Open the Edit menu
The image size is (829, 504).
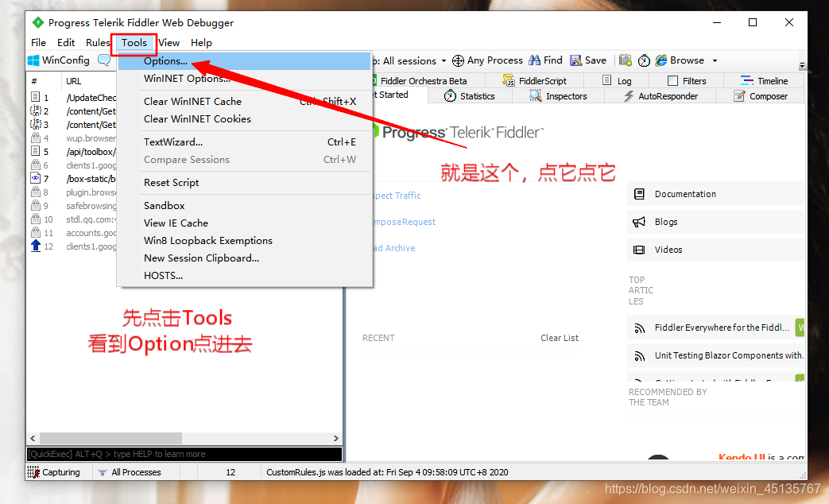pos(66,43)
